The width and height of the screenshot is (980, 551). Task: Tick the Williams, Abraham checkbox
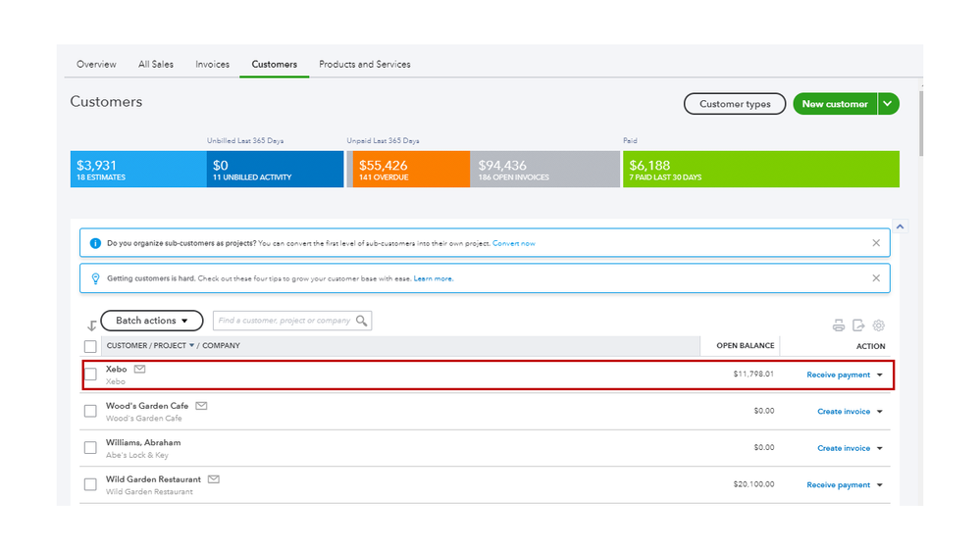point(90,447)
